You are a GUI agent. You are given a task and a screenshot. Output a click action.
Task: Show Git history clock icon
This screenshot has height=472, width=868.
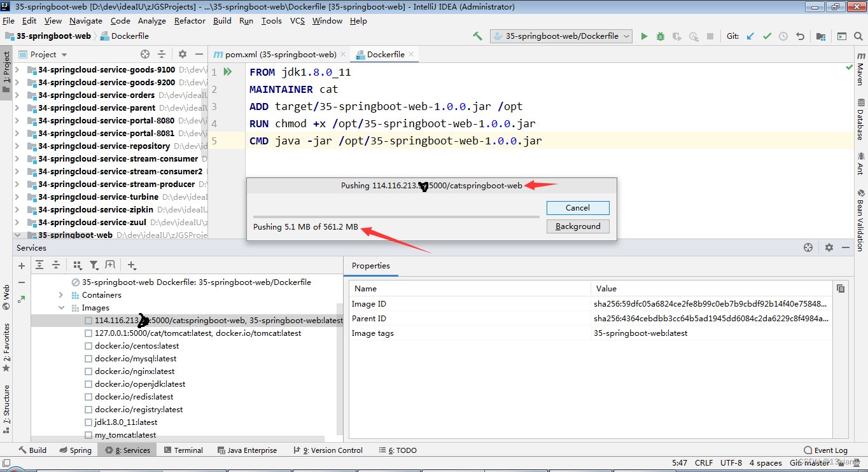point(783,36)
